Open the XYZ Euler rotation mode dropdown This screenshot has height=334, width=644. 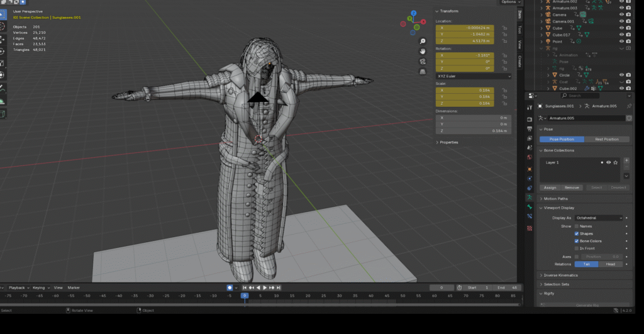473,76
